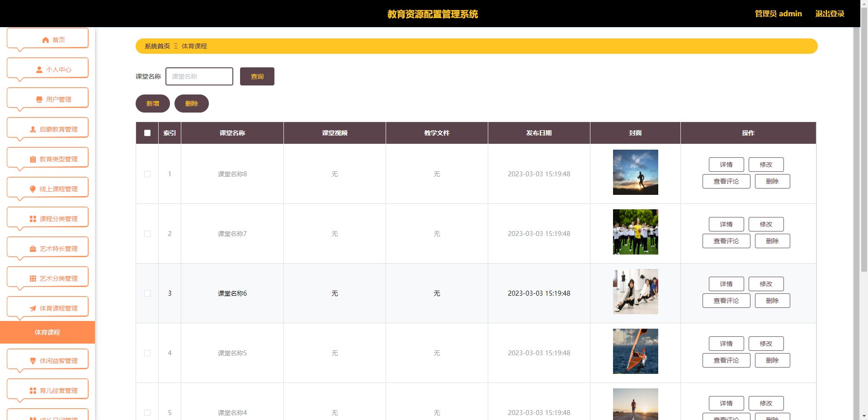Screen dimensions: 868x420
Task: Select the checkbox for row 课堂名称6
Action: point(147,293)
